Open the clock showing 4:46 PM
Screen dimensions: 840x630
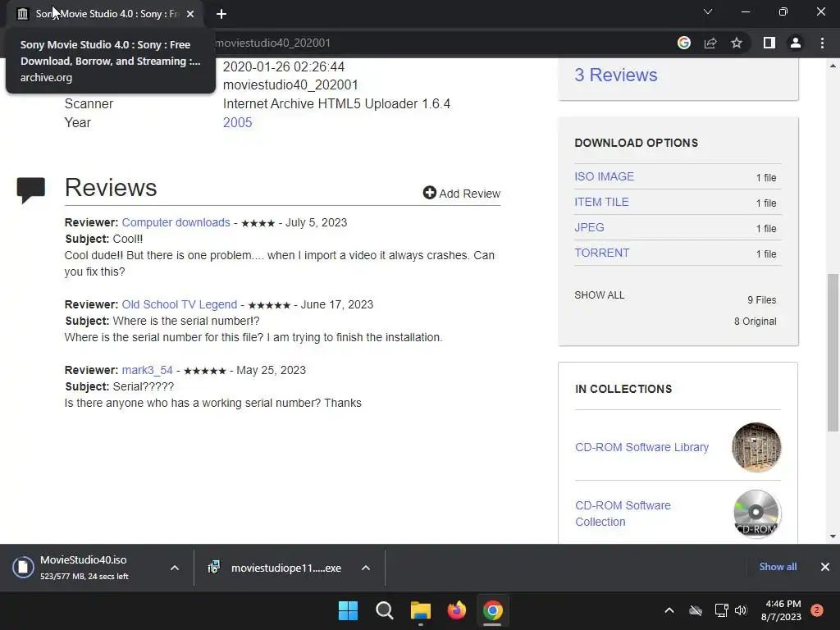[x=782, y=610]
